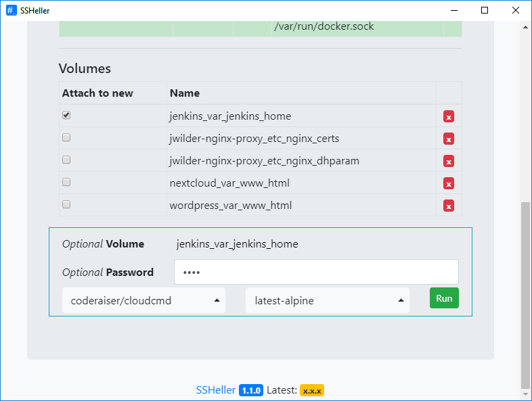Screen dimensions: 532x401
Task: Check attach for jwilder-nginx-proxy_etc_nginx_certs
Action: (x=66, y=137)
